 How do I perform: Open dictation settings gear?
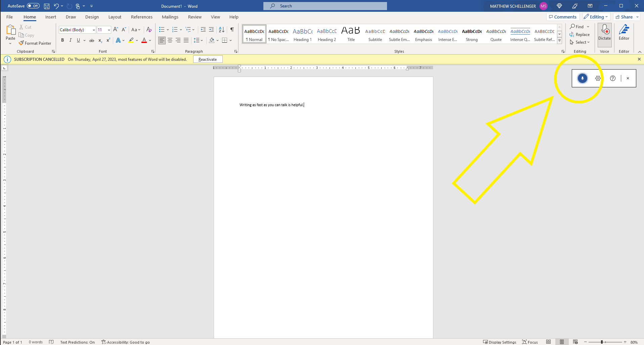point(598,78)
